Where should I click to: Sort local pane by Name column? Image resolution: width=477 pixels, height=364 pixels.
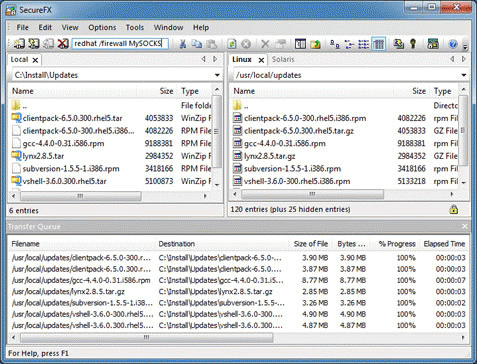[x=73, y=91]
